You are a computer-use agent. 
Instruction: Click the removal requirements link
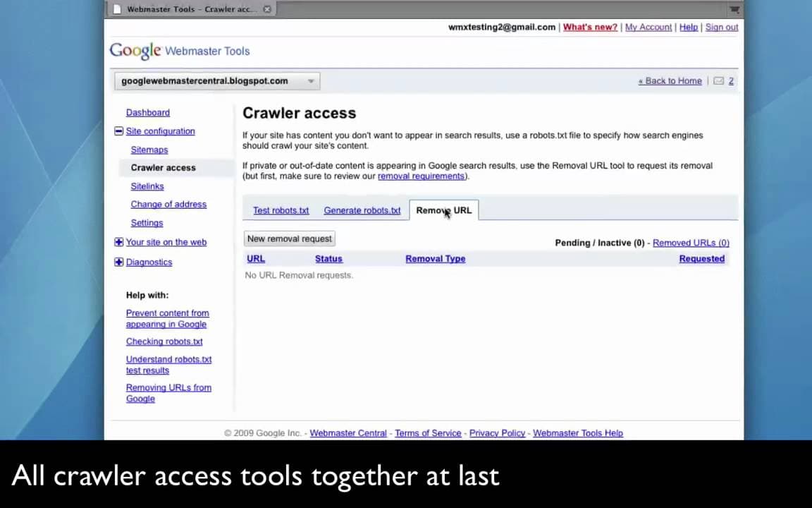point(421,176)
